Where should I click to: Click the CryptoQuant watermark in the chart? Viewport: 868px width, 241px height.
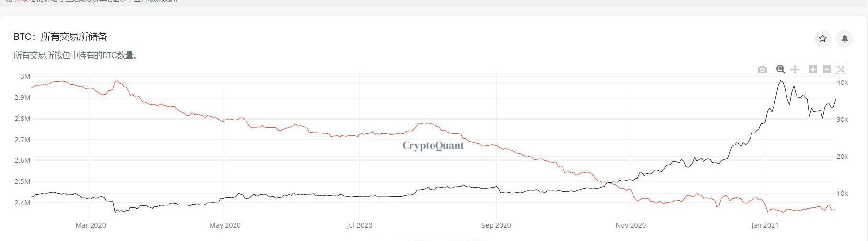click(x=433, y=145)
